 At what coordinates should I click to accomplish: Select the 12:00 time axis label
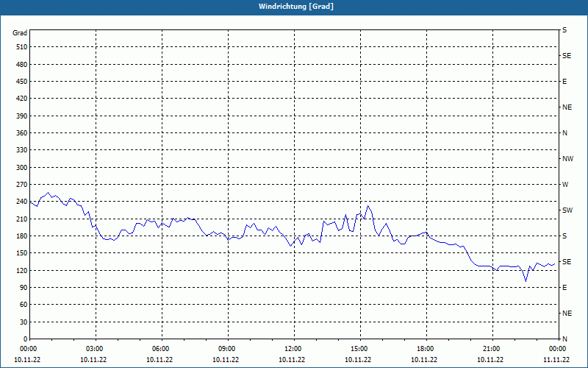click(293, 349)
